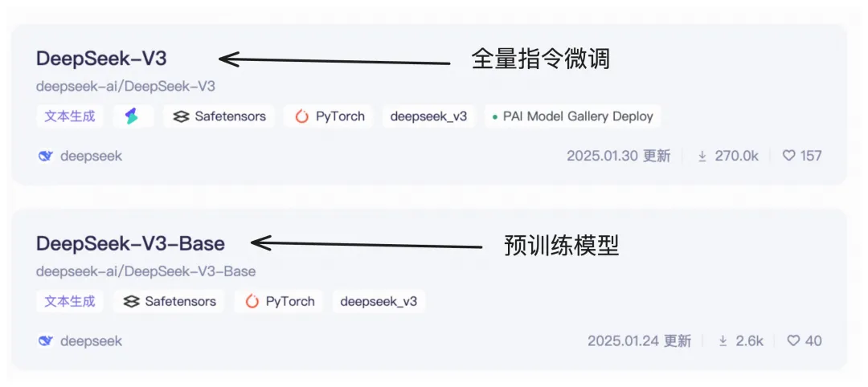Click the Safetensors stack icon on the DeepSeek-V3-Base card
868x387 pixels.
[x=131, y=301]
